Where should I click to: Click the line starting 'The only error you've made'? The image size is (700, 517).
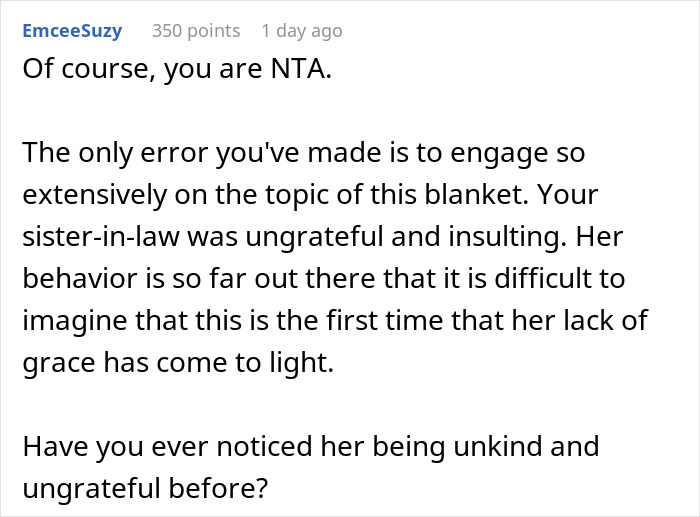pyautogui.click(x=304, y=153)
